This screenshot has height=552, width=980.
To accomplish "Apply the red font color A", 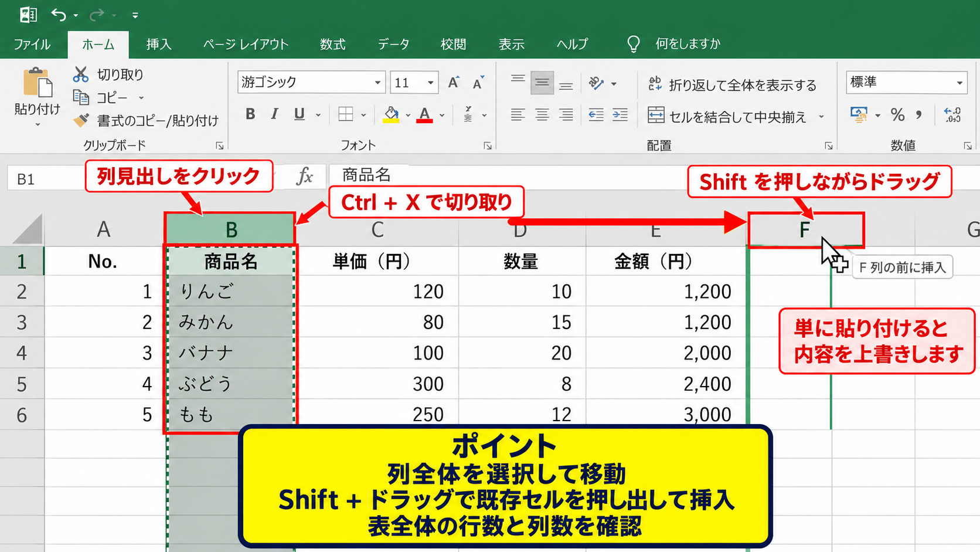I will (x=425, y=114).
